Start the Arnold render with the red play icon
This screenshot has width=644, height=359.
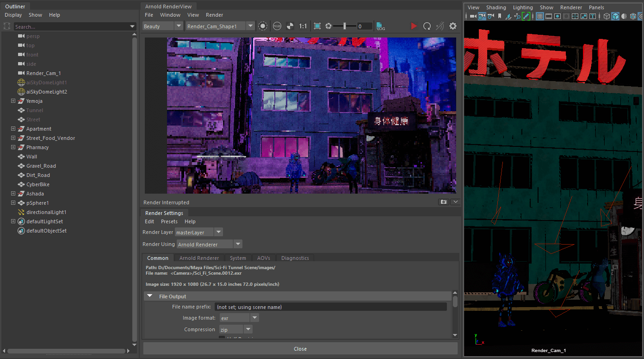(x=414, y=26)
